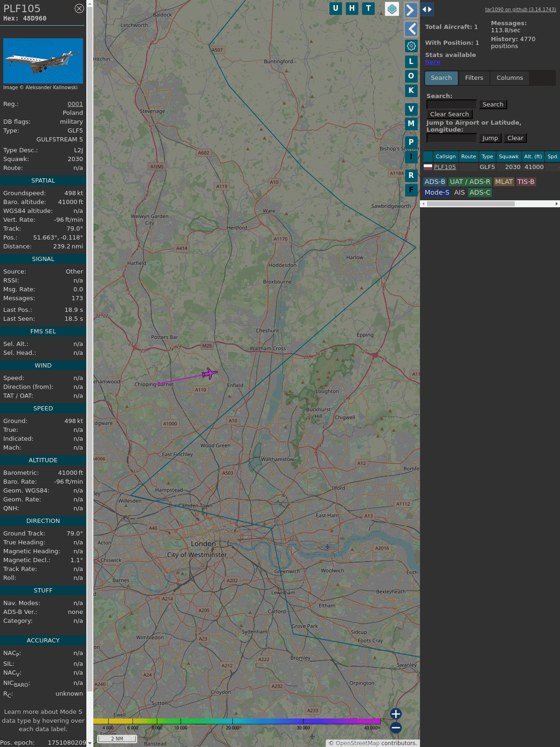Switch to the Columns tab

510,78
